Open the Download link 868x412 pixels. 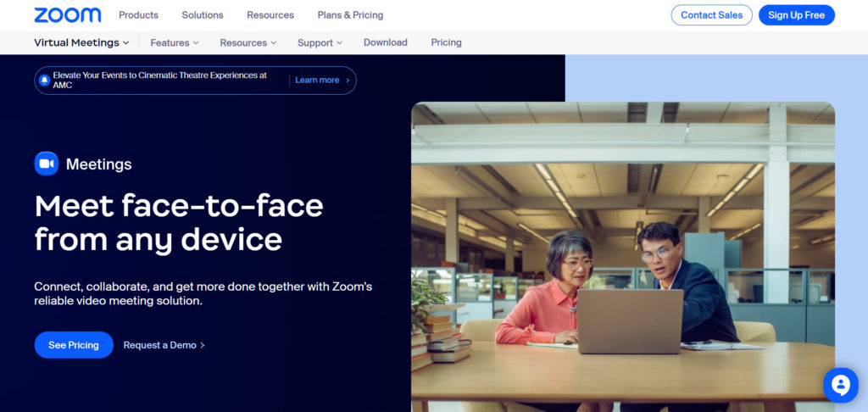[385, 42]
